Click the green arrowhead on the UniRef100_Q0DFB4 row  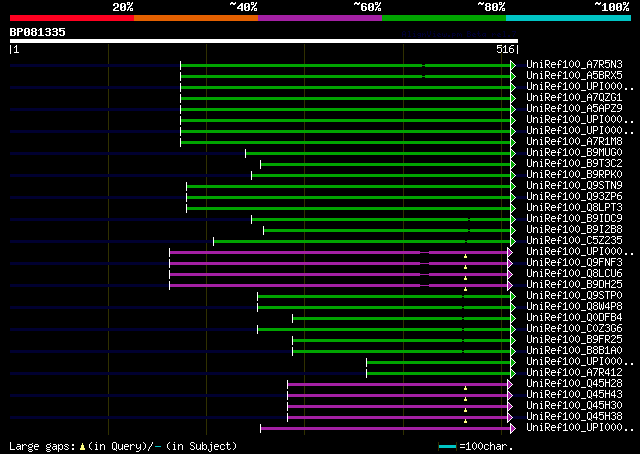[513, 319]
